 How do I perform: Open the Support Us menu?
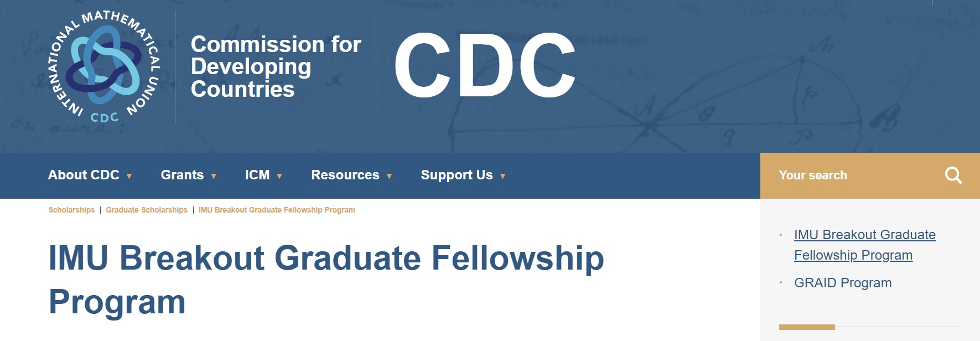[x=457, y=175]
